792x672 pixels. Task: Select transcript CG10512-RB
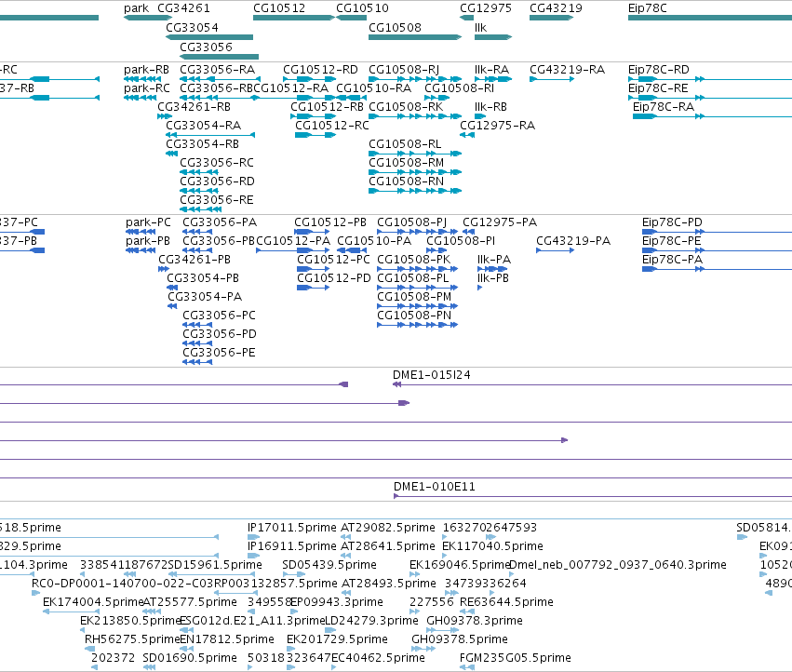click(327, 107)
